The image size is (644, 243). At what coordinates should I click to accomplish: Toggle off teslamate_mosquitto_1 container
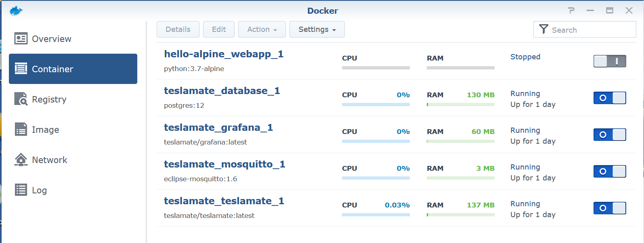coord(610,172)
